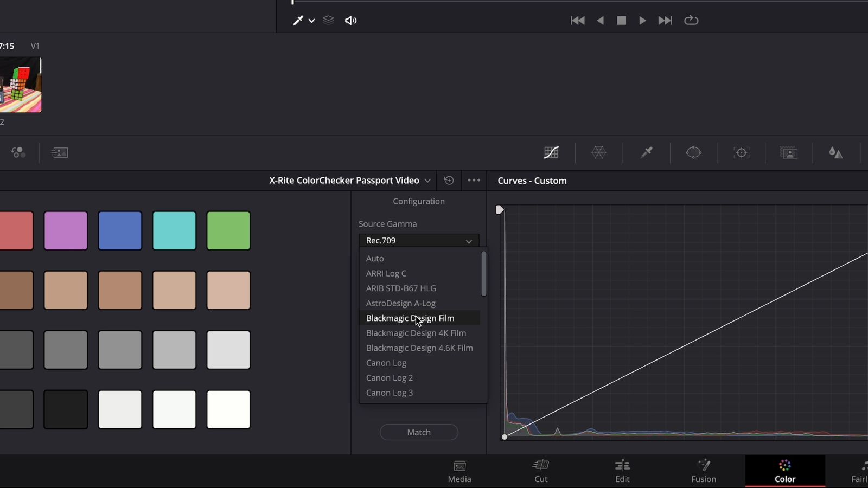Click the V1 track label
The image size is (868, 488).
(x=35, y=46)
